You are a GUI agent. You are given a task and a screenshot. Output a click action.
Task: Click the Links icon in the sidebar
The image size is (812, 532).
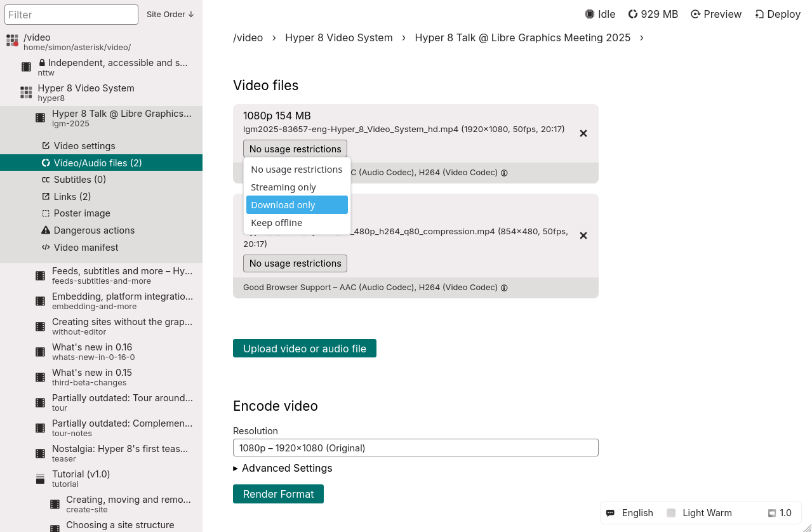[x=45, y=196]
